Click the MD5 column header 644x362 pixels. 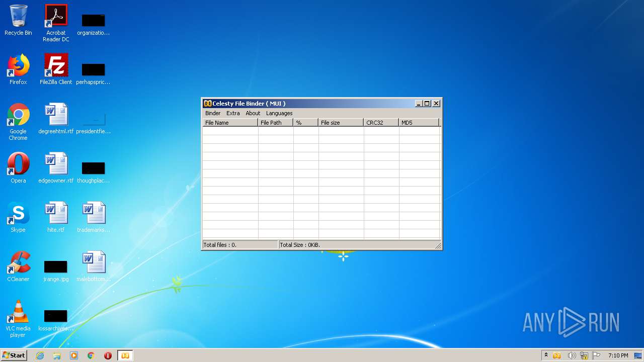(x=419, y=123)
